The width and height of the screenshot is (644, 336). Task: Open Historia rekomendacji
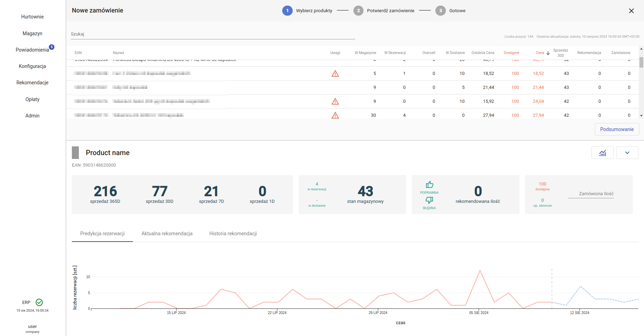[233, 234]
